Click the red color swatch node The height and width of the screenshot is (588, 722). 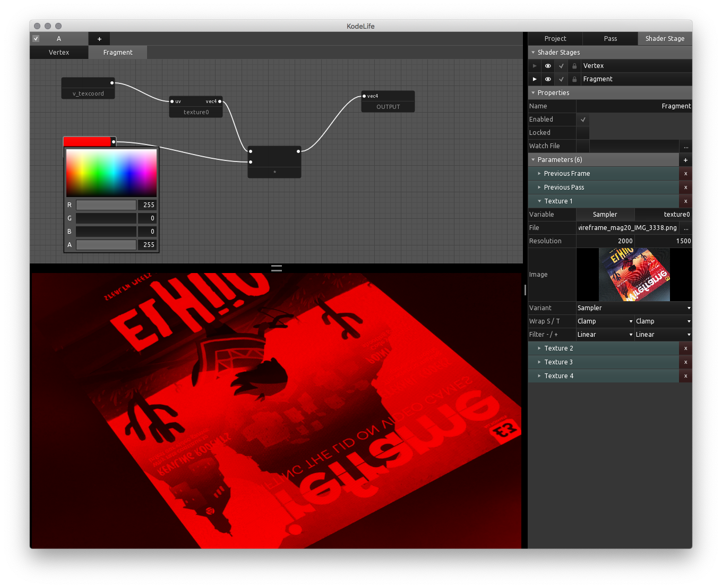point(87,142)
